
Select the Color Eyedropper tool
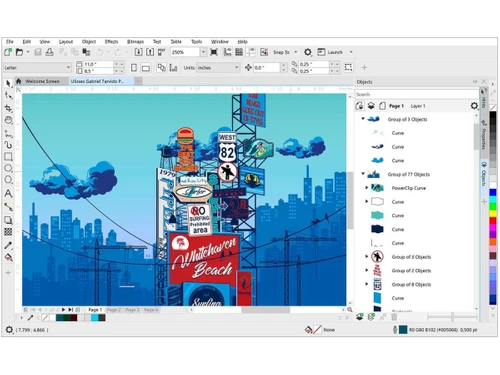[8, 246]
